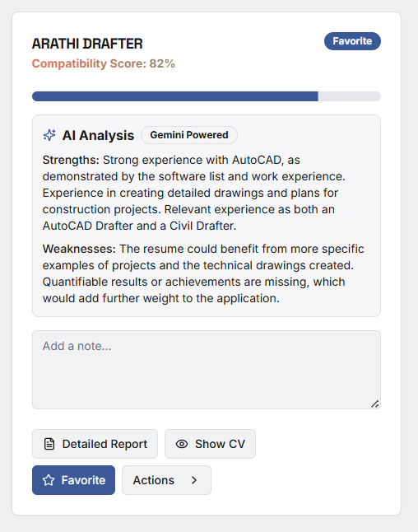418x532 pixels.
Task: Click the note box resize handle
Action: click(x=374, y=404)
